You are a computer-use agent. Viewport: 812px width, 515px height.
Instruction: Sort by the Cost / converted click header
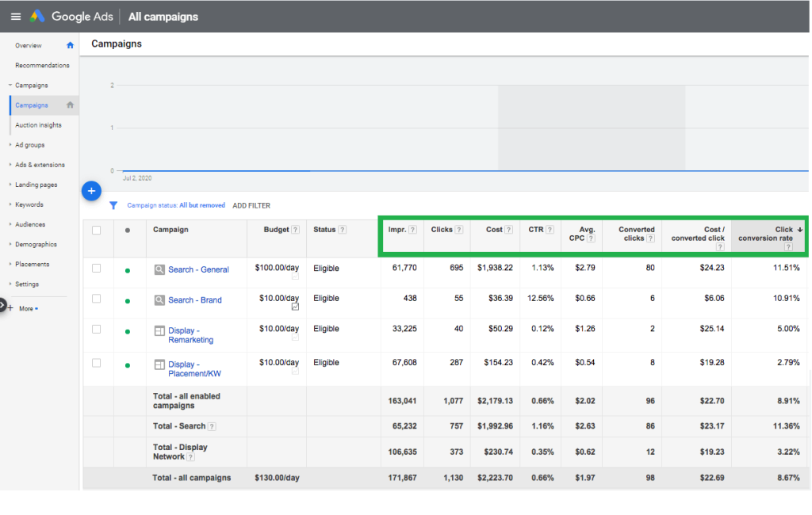coord(698,234)
